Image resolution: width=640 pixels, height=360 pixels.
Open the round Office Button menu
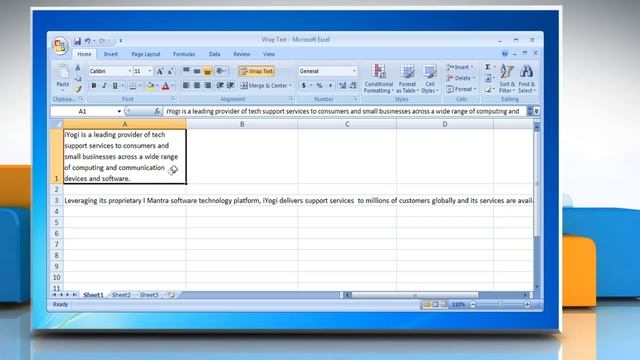coord(60,45)
